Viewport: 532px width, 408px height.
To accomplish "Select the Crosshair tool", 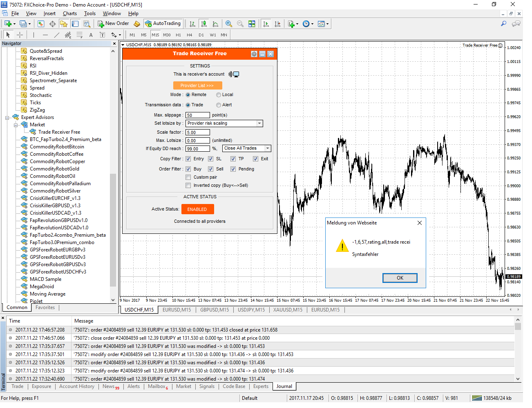I will (20, 35).
